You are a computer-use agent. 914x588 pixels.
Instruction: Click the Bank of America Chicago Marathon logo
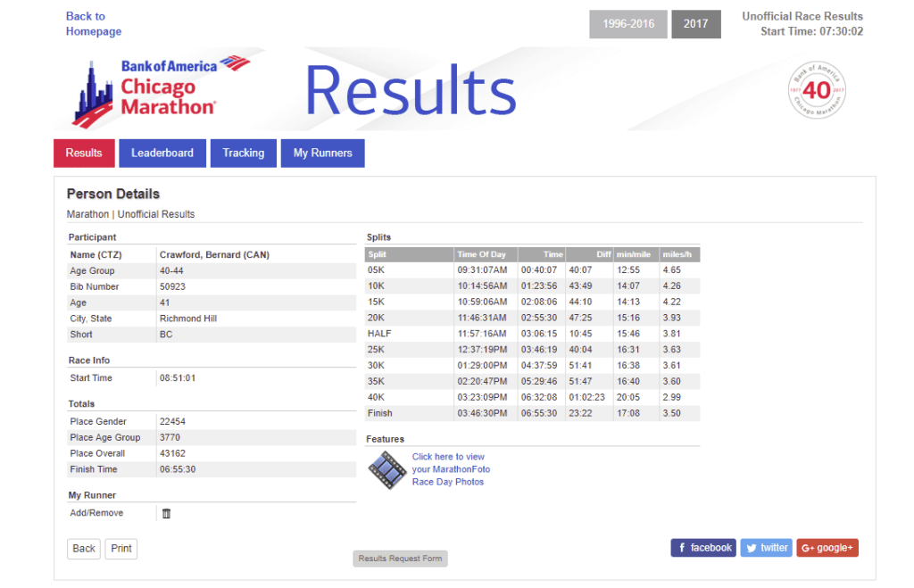[161, 92]
